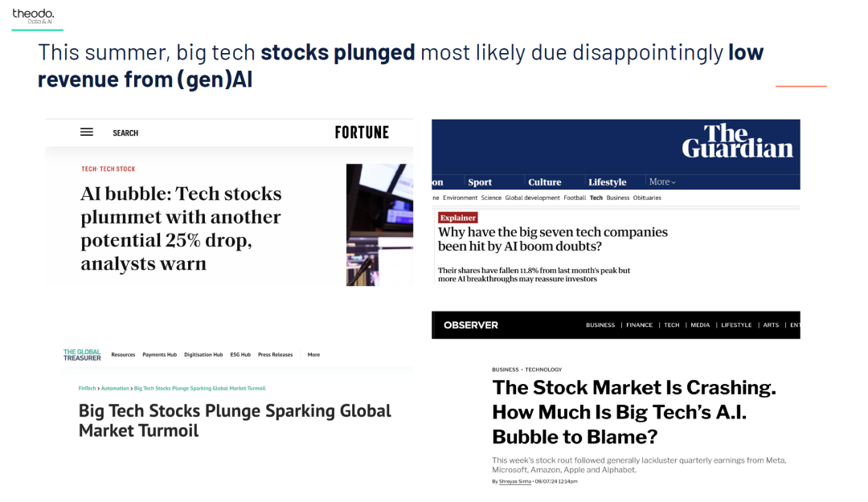
Task: Click the FORTUNE logo
Action: pyautogui.click(x=362, y=133)
